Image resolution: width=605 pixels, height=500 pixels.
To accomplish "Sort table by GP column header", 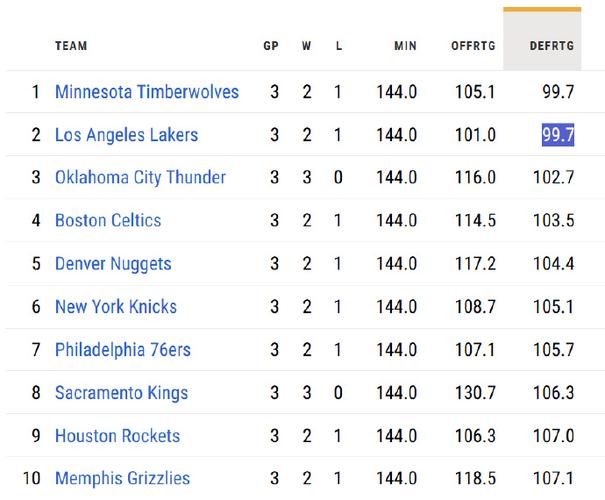I will (x=271, y=46).
